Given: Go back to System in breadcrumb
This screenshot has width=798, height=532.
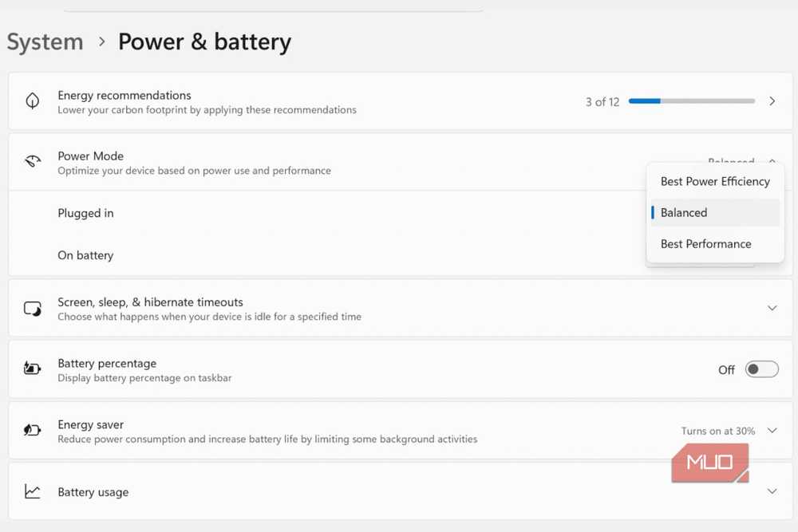Looking at the screenshot, I should 45,41.
